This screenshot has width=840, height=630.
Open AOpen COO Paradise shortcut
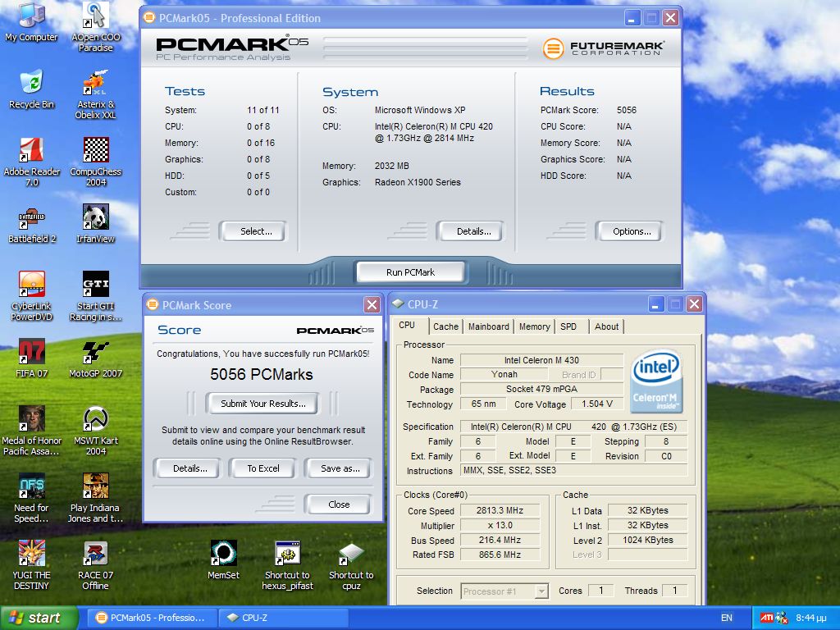pos(95,25)
